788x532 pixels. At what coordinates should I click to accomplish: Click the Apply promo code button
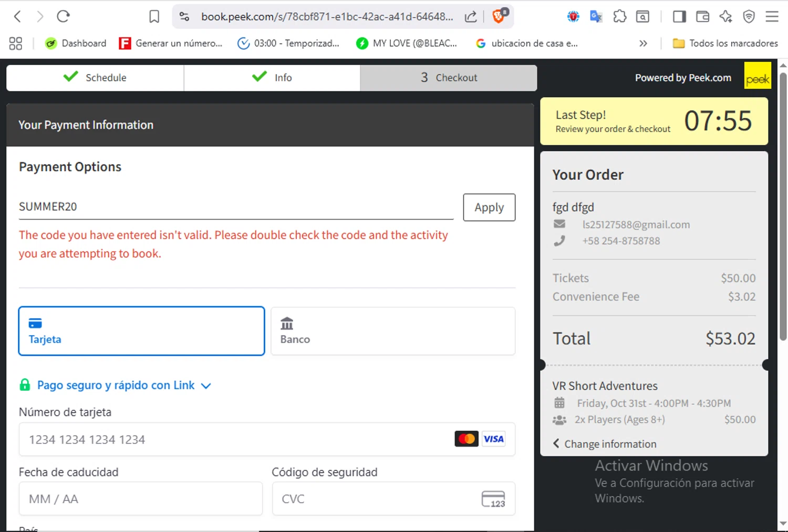[489, 207]
